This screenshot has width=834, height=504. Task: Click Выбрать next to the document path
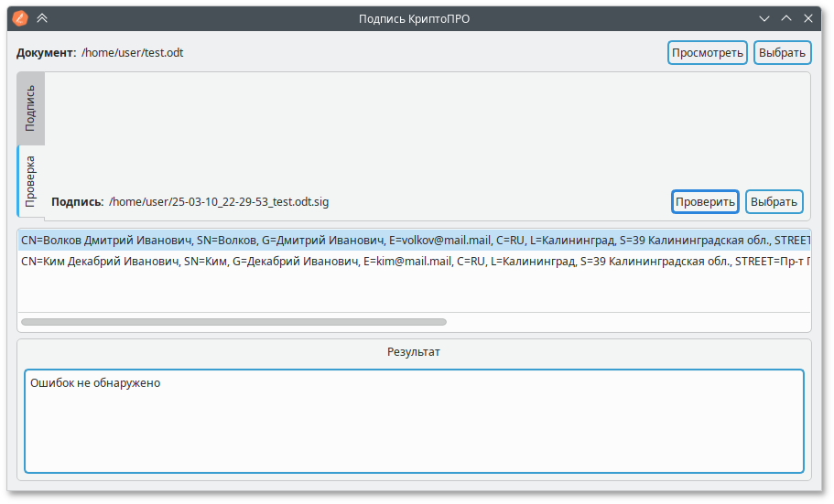[x=783, y=52]
